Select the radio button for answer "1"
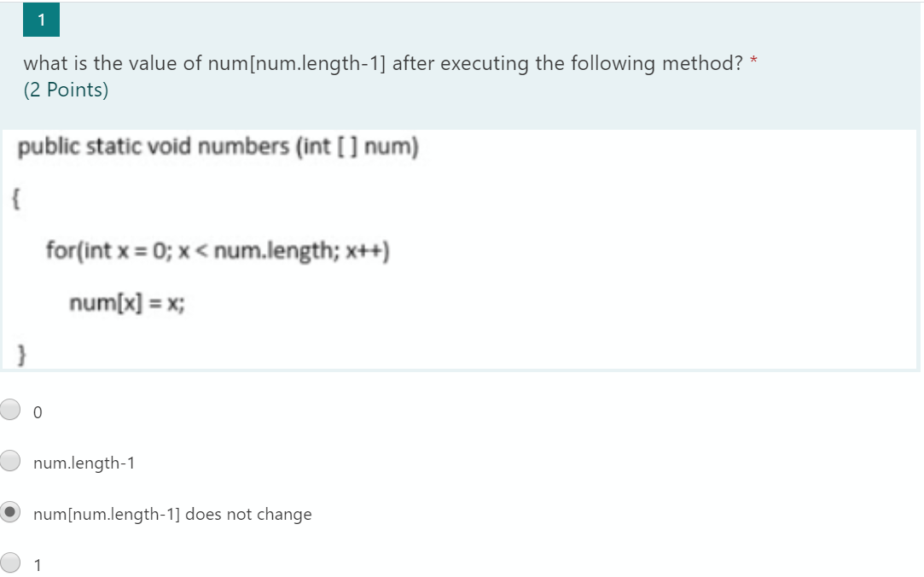Viewport: 924px width, 577px height. click(x=10, y=562)
